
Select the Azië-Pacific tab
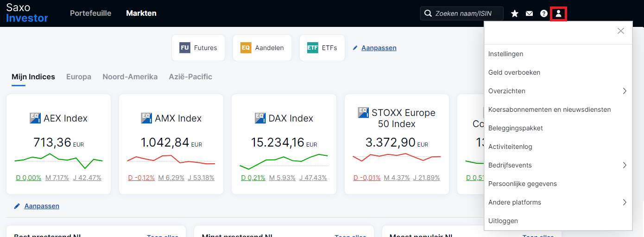click(x=190, y=77)
